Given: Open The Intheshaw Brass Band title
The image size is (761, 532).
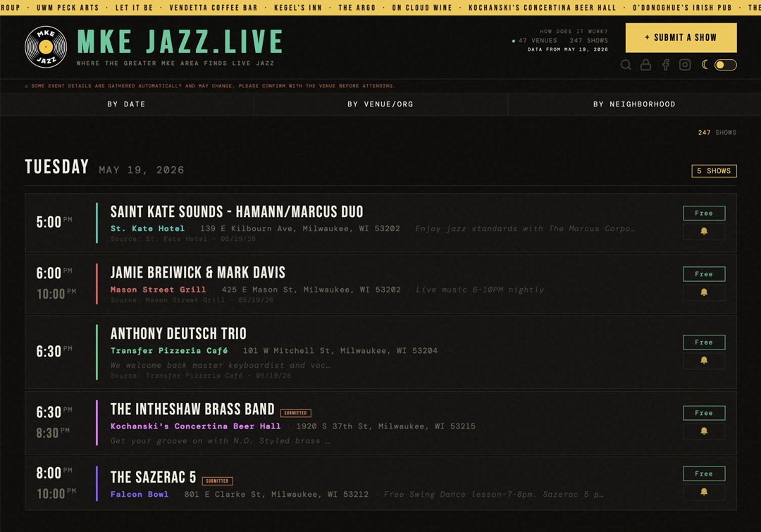Looking at the screenshot, I should pos(192,409).
